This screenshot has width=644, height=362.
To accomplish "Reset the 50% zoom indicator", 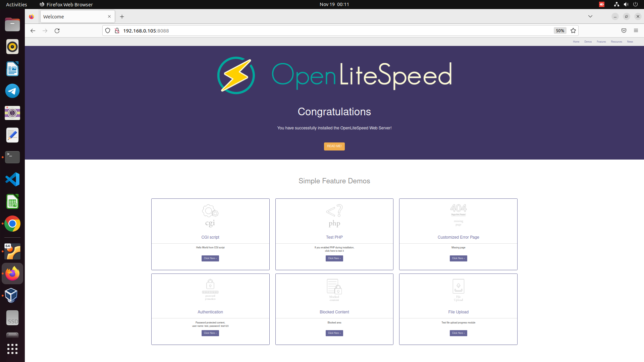I will pos(560,31).
